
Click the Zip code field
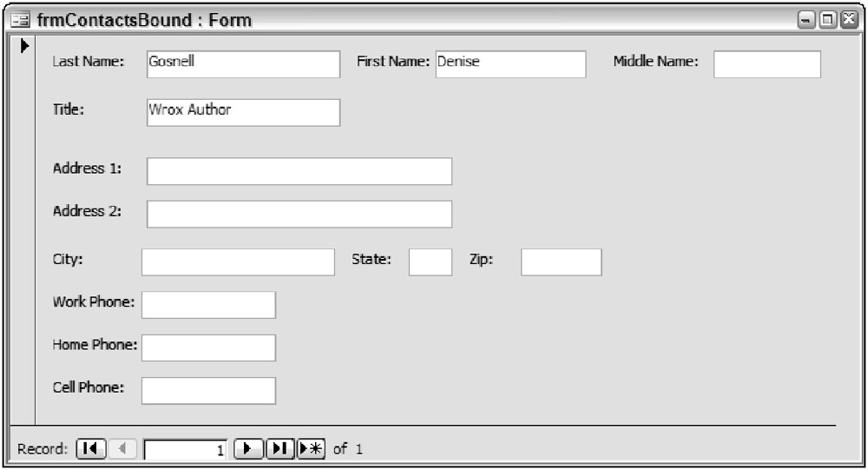[561, 261]
